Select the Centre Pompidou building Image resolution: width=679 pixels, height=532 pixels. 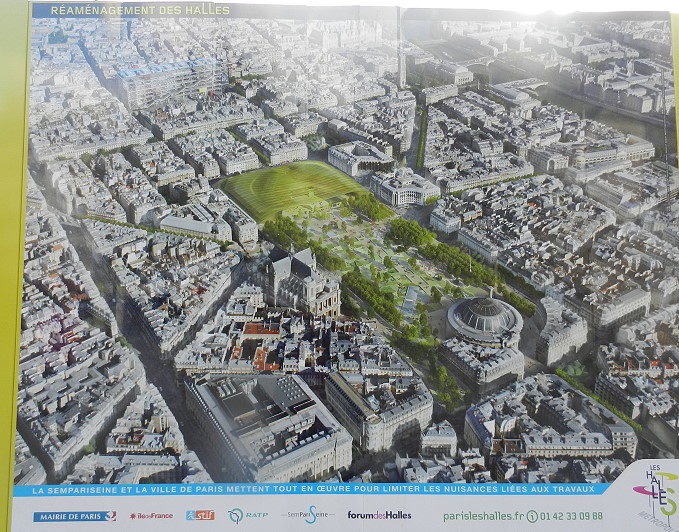click(x=170, y=82)
